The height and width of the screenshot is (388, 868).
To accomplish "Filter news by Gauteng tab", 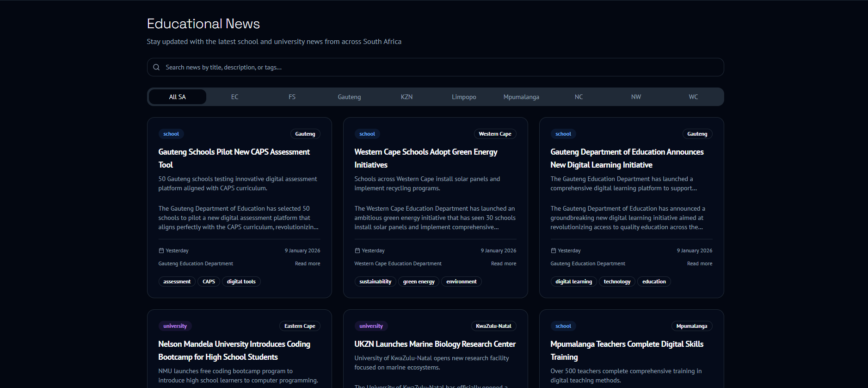I will click(349, 97).
